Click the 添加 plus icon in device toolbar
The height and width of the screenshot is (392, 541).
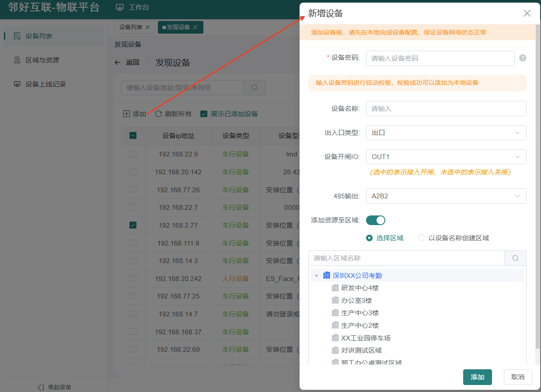pyautogui.click(x=126, y=114)
